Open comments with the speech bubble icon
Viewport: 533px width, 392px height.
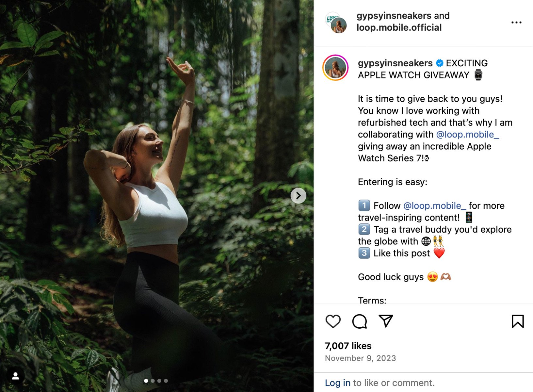point(359,321)
